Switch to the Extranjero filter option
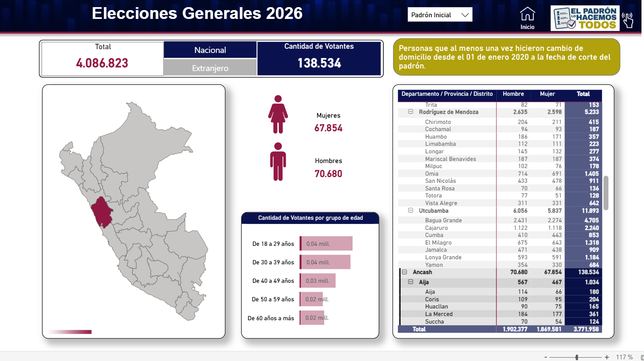This screenshot has height=361, width=644. (210, 68)
